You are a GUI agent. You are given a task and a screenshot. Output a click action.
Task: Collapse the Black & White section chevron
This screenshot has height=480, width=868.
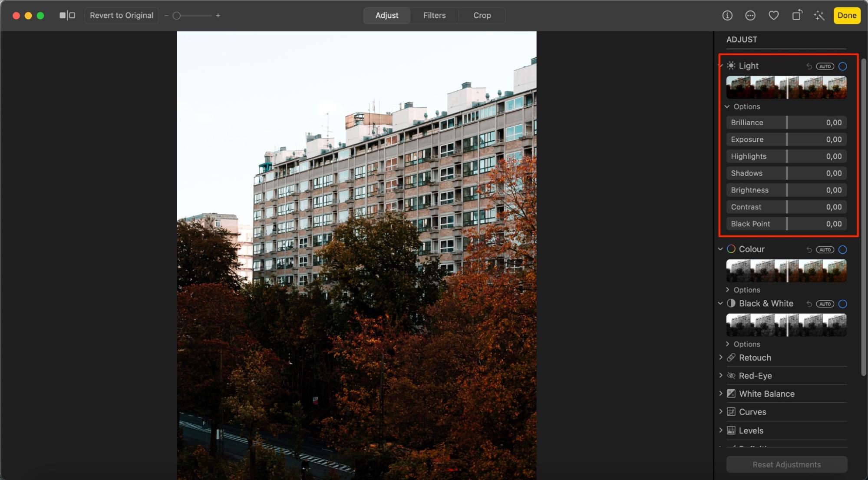(720, 303)
